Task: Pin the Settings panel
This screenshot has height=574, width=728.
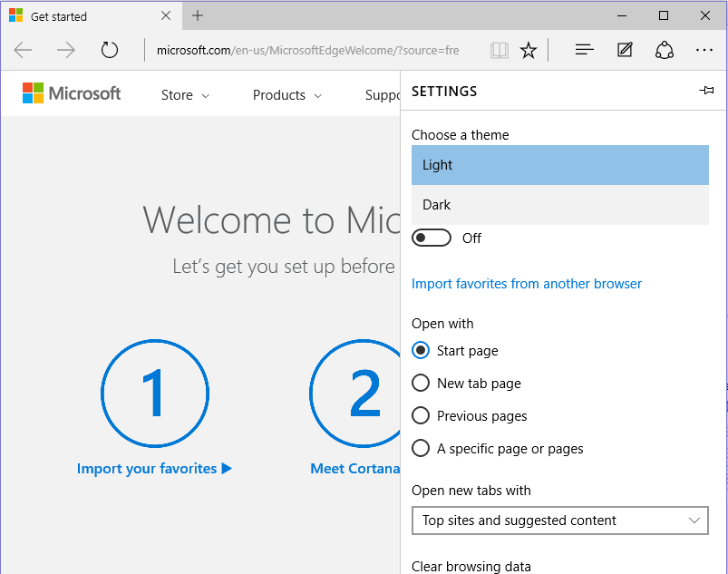Action: coord(707,90)
